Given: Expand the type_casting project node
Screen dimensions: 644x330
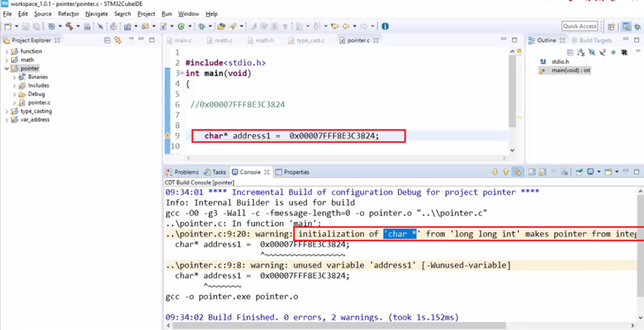Looking at the screenshot, I should (x=6, y=111).
